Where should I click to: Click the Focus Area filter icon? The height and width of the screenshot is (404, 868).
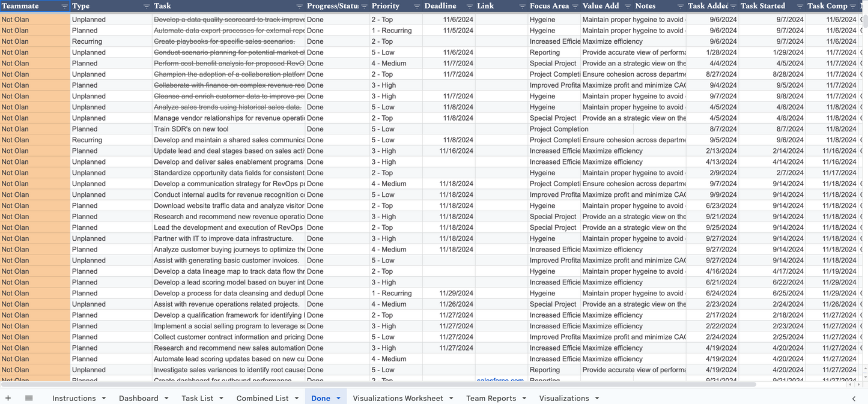point(575,7)
